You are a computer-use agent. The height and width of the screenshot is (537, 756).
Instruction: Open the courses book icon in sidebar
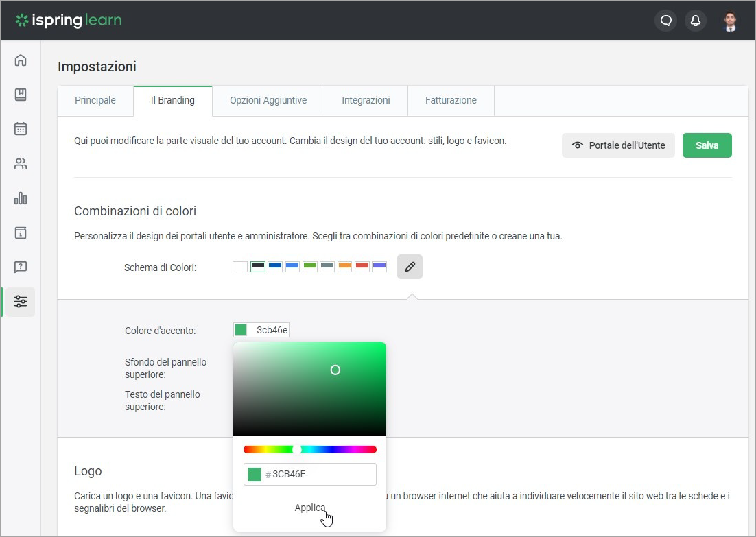click(x=21, y=95)
